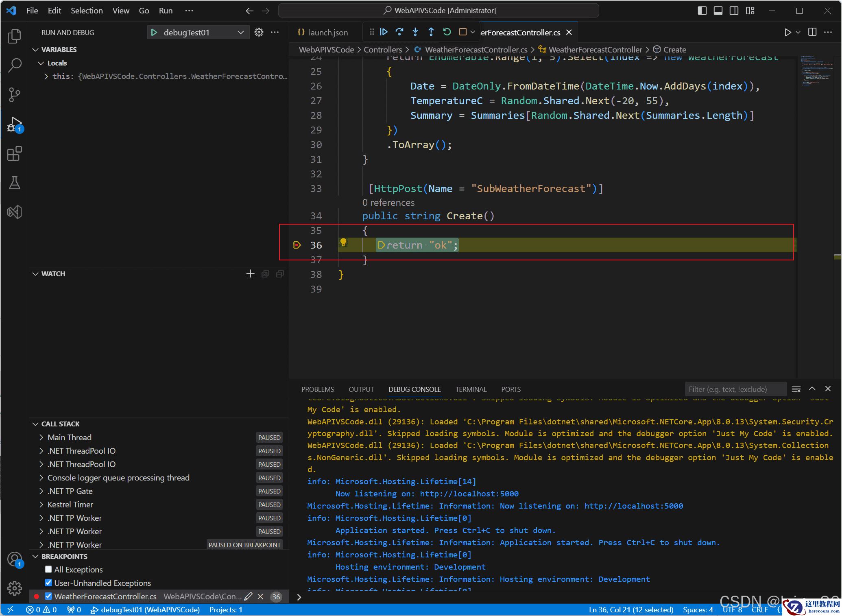The height and width of the screenshot is (616, 842).
Task: Disable the WeatherForecastController.cs breakpoint checkbox
Action: click(x=48, y=596)
